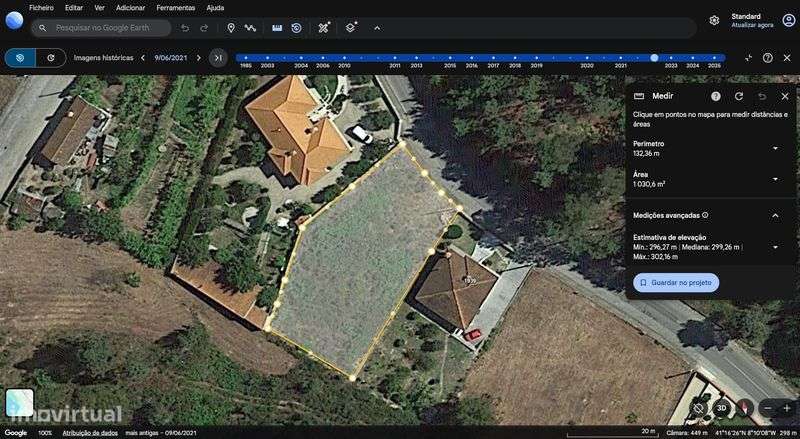
Task: Open the Ferramentas menu
Action: pyautogui.click(x=176, y=8)
